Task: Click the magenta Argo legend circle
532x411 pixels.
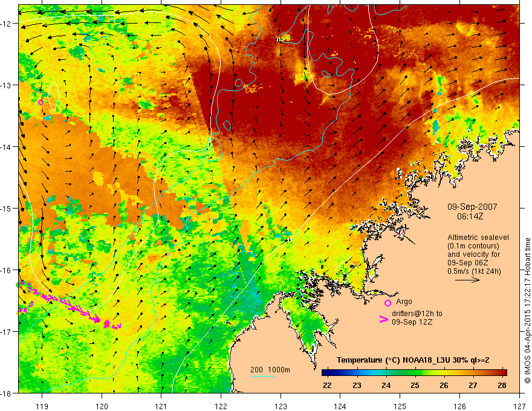Action: pyautogui.click(x=388, y=303)
